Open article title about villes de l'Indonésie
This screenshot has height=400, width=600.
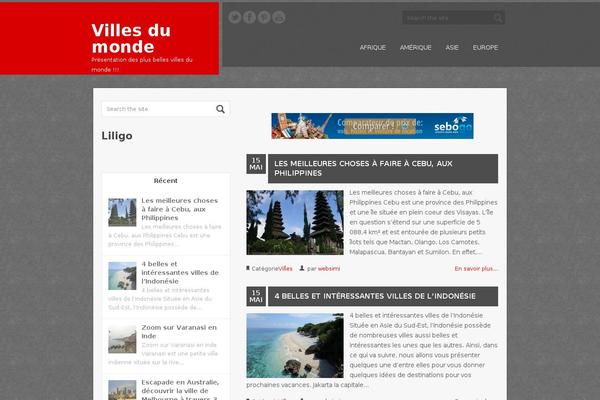point(375,296)
